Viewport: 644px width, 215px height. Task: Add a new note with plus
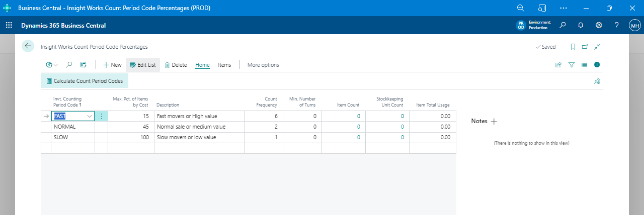click(x=494, y=121)
